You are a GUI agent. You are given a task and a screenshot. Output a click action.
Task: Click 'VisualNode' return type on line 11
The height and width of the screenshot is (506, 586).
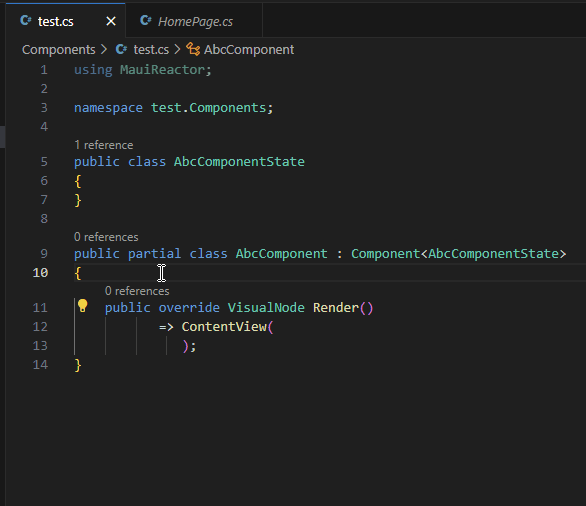tap(266, 308)
